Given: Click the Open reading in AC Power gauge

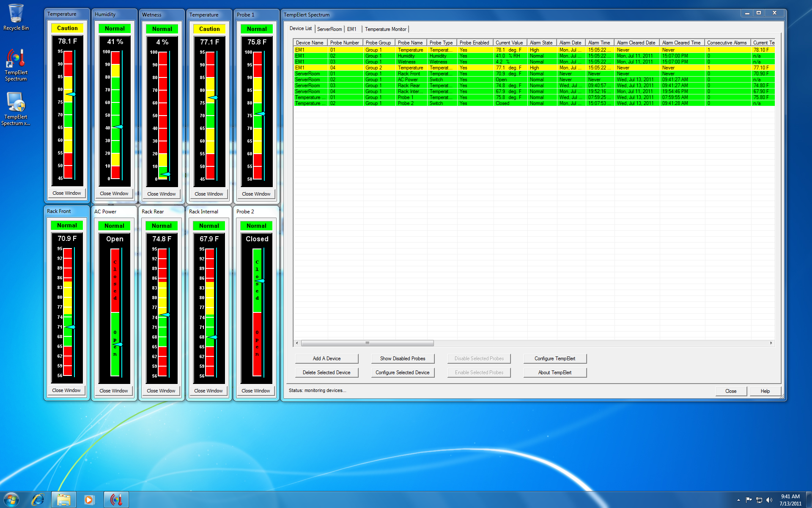Looking at the screenshot, I should [115, 239].
